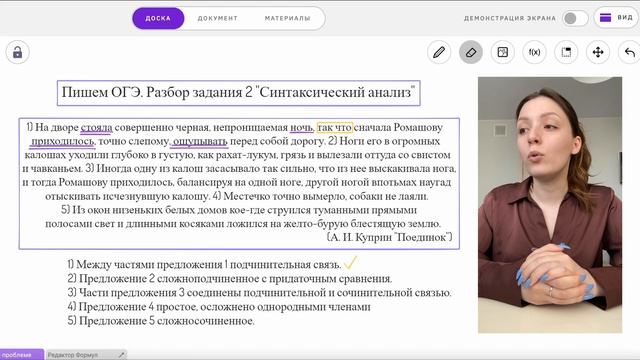Switch to the Документ tab
This screenshot has width=640, height=360.
coord(218,18)
